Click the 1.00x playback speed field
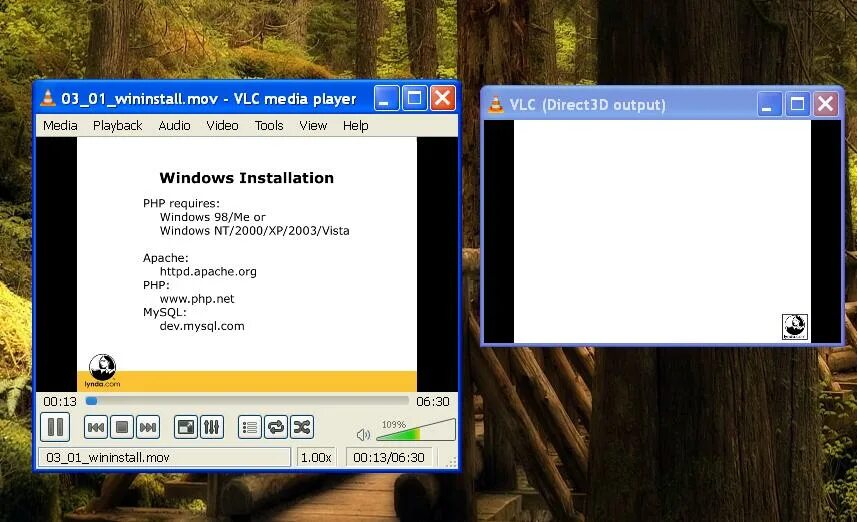The height and width of the screenshot is (522, 857). click(316, 458)
